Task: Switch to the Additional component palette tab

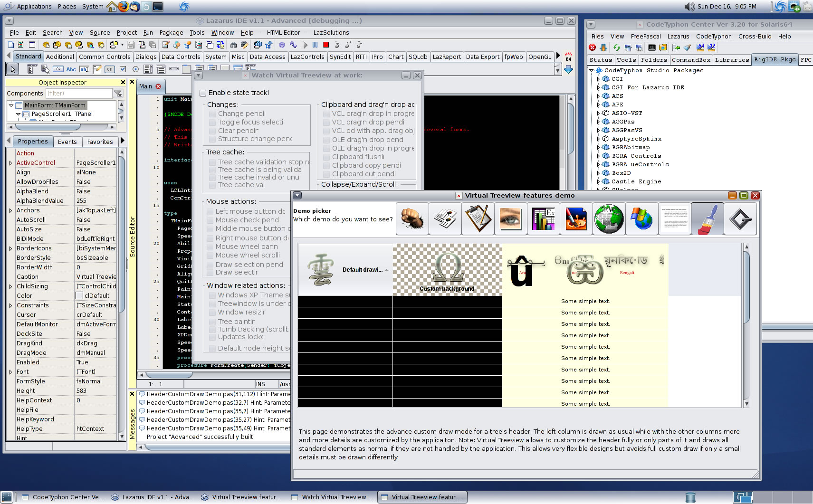Action: (60, 57)
